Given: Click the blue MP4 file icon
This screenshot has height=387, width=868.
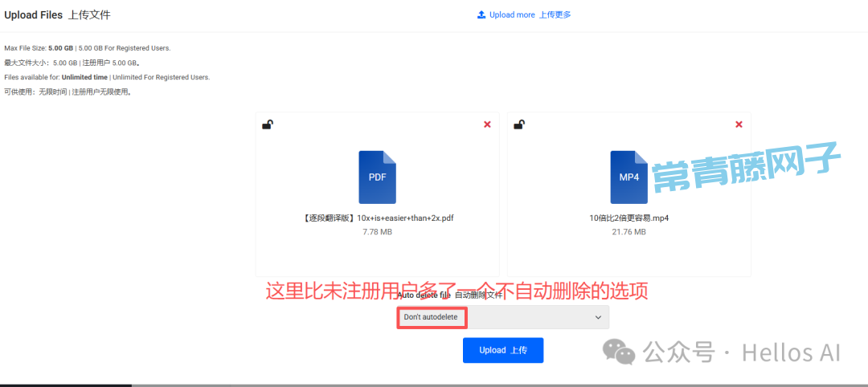Looking at the screenshot, I should pos(628,177).
